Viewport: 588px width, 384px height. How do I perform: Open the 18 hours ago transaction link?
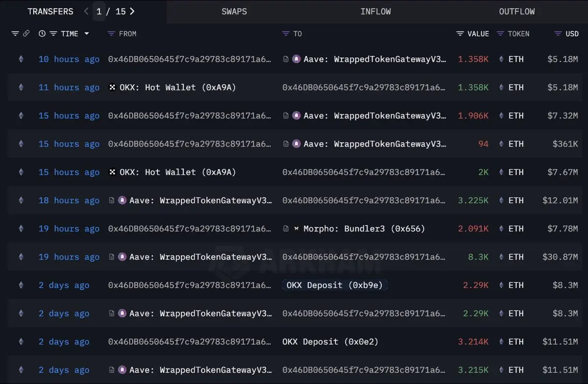[x=69, y=200]
